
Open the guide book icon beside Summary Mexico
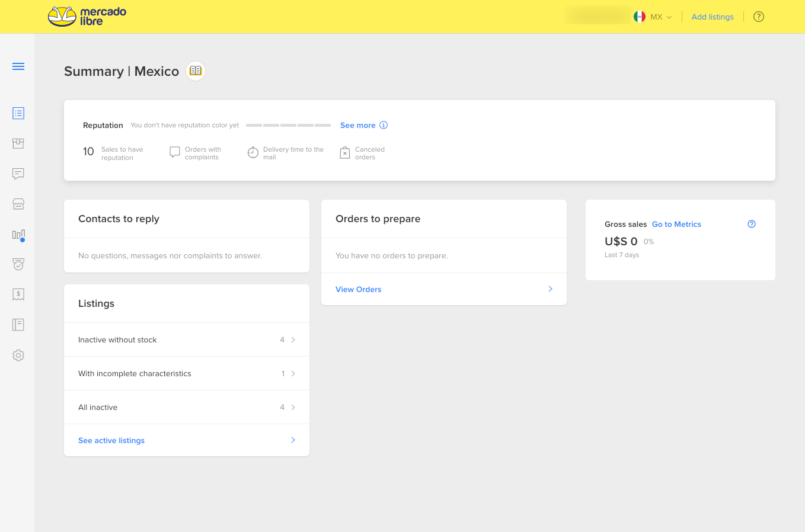click(196, 71)
